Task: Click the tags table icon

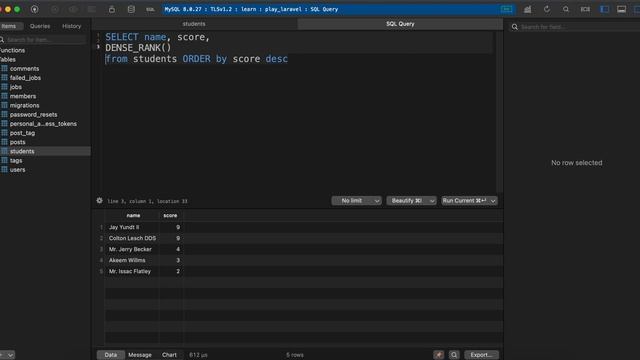Action: pyautogui.click(x=4, y=160)
